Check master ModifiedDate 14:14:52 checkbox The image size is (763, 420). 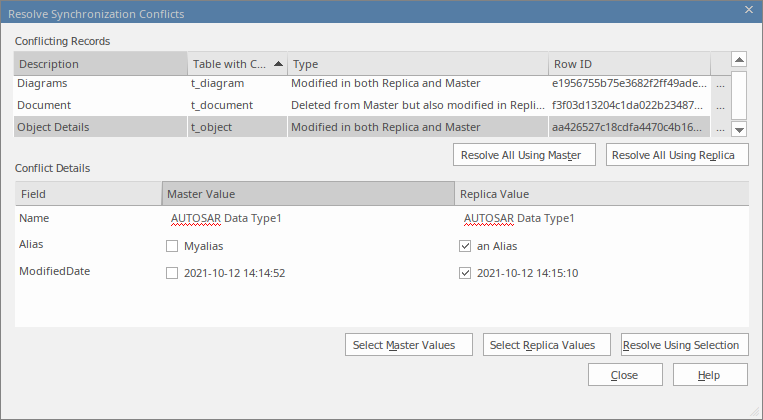coord(172,273)
